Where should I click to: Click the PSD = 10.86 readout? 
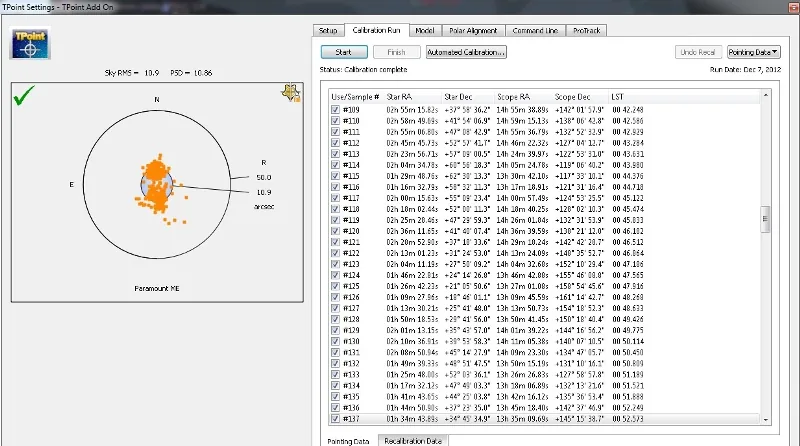[x=191, y=73]
